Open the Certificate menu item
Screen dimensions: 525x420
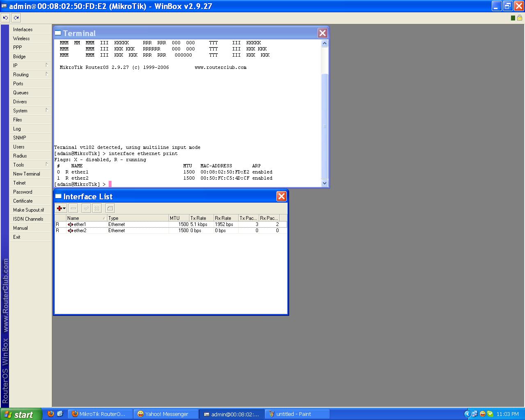coord(30,201)
